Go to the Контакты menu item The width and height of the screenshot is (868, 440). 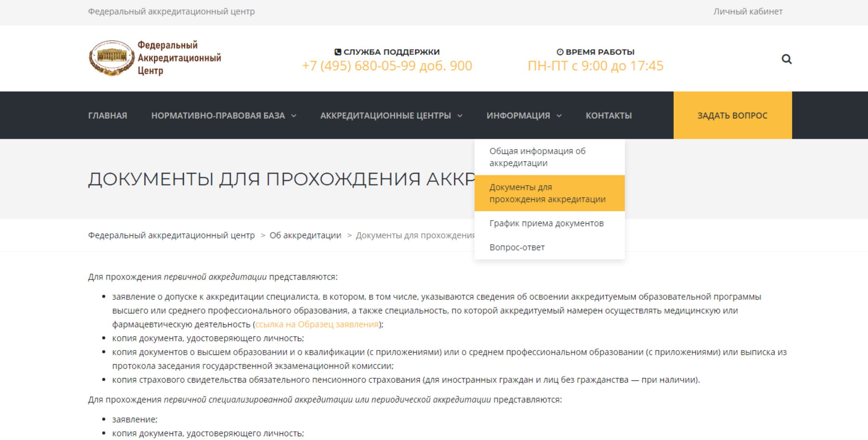(x=608, y=116)
